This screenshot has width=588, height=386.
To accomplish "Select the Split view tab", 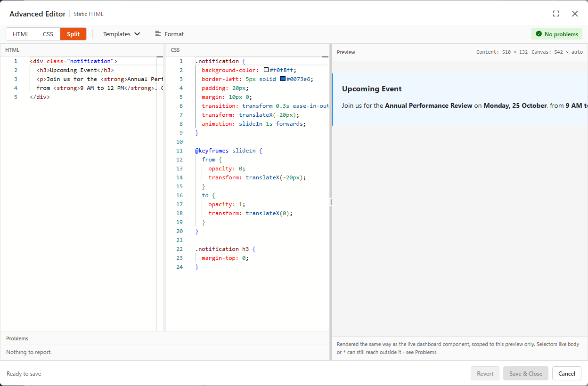I will 73,34.
